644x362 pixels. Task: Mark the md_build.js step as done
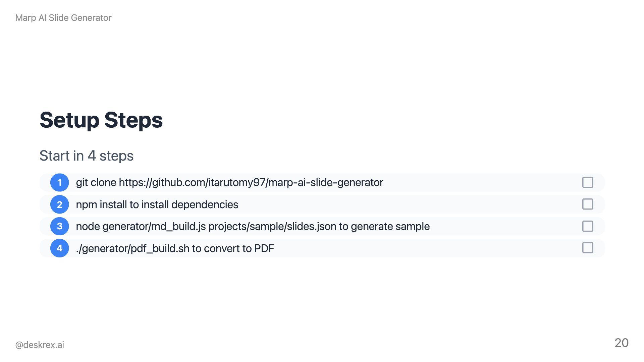[x=588, y=226]
